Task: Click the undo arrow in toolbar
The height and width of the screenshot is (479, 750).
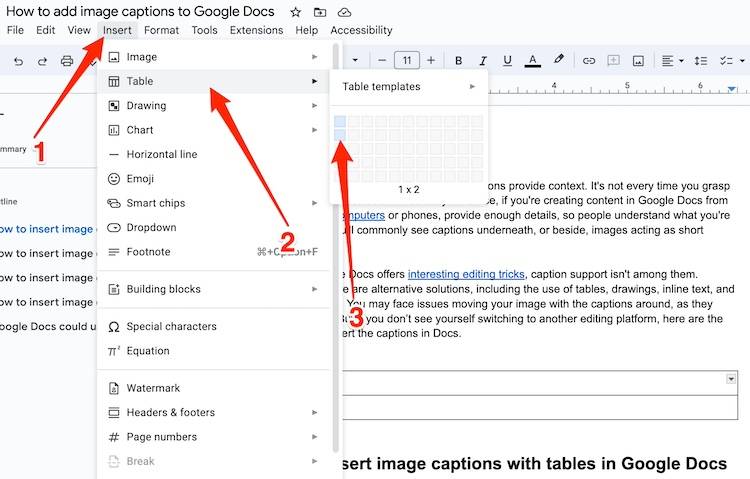Action: tap(18, 61)
